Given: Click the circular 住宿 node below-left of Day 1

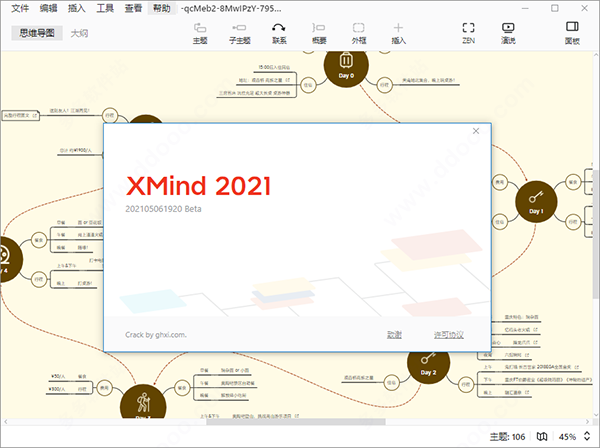Looking at the screenshot, I should [500, 222].
